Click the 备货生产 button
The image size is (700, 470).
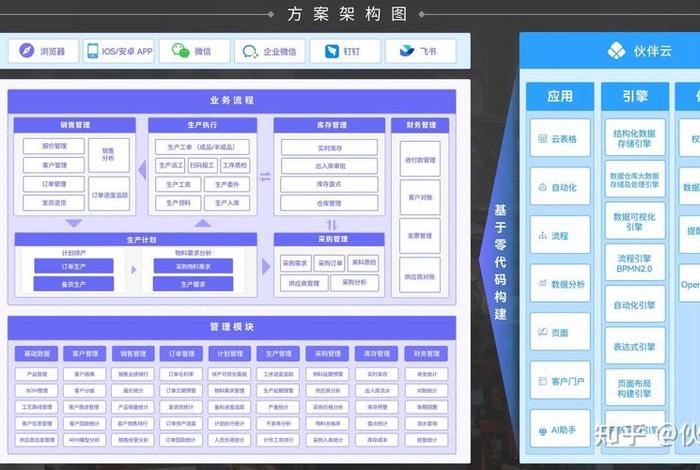tap(74, 284)
